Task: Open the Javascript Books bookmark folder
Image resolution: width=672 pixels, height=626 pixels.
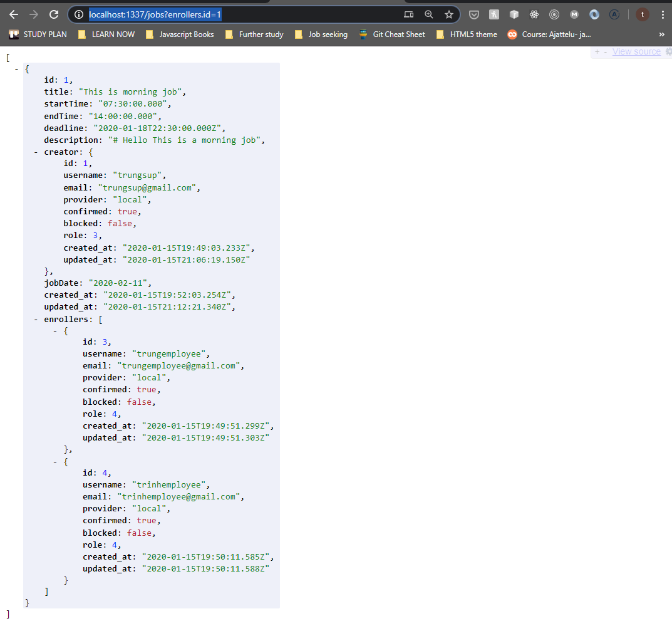Action: click(x=180, y=34)
